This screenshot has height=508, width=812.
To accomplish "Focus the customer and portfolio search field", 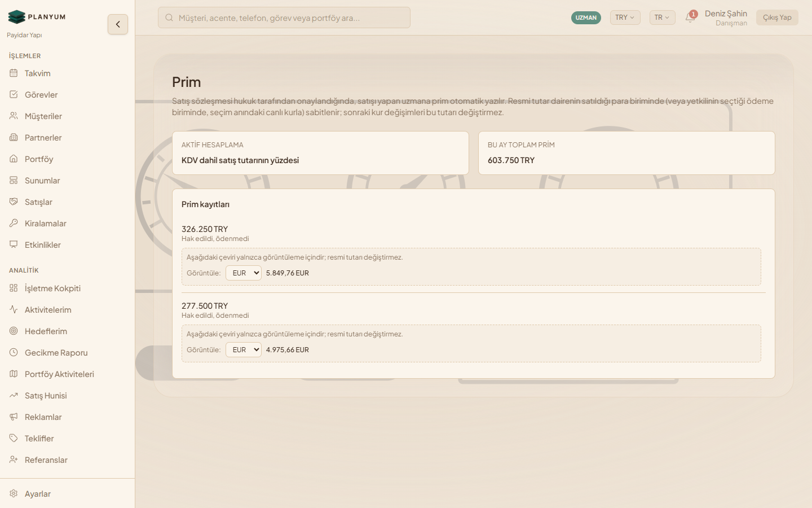I will click(x=284, y=17).
